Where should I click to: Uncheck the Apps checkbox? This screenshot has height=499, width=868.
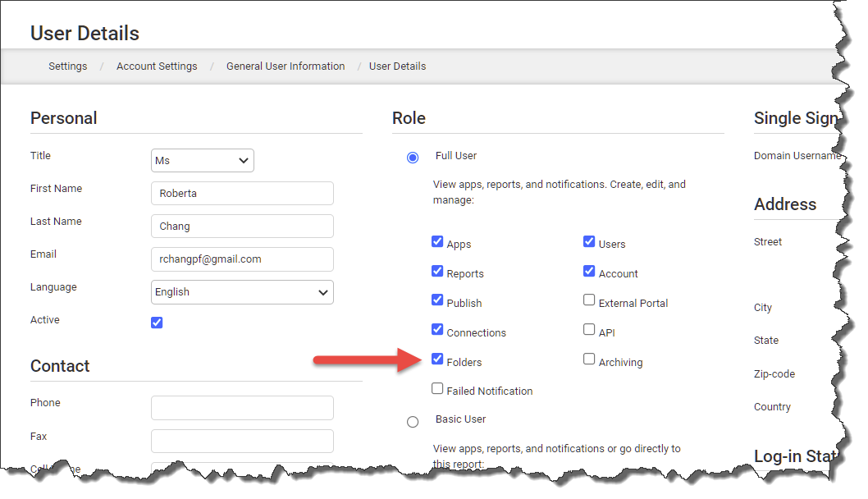437,241
